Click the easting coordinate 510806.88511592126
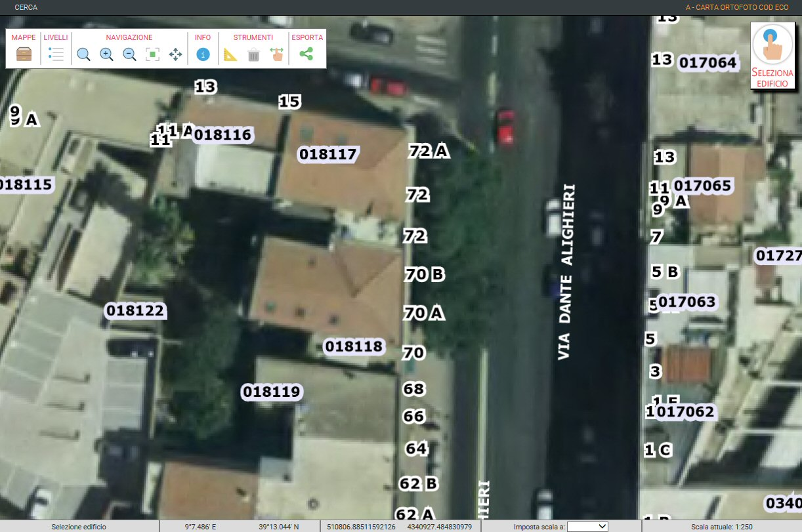Image resolution: width=802 pixels, height=532 pixels. pos(362,527)
